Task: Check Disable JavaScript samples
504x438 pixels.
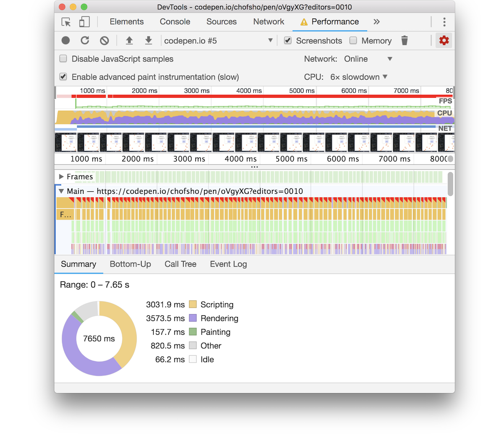Action: (x=63, y=59)
